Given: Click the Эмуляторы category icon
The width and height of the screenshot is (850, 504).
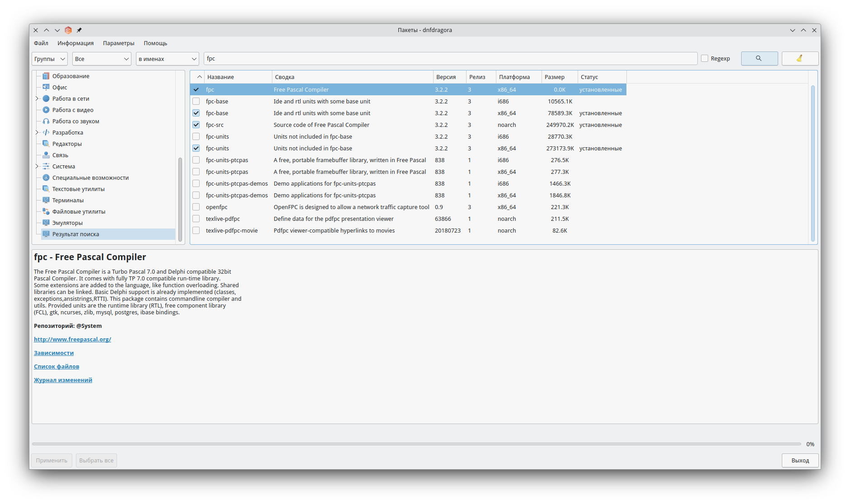Looking at the screenshot, I should pyautogui.click(x=46, y=223).
